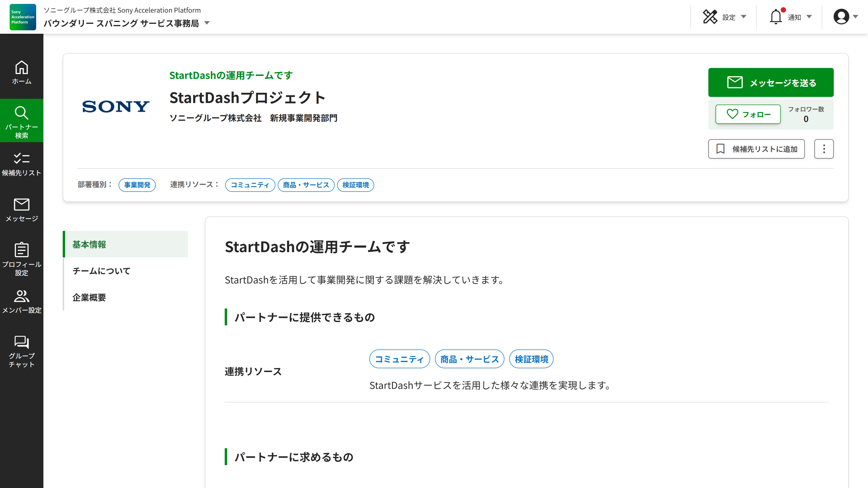Switch to the チームについて tab
The height and width of the screenshot is (488, 868).
click(x=101, y=271)
